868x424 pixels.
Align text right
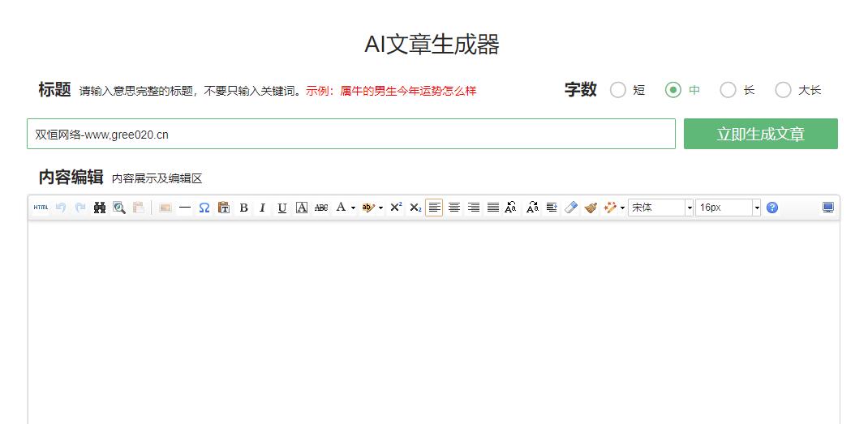(x=473, y=208)
